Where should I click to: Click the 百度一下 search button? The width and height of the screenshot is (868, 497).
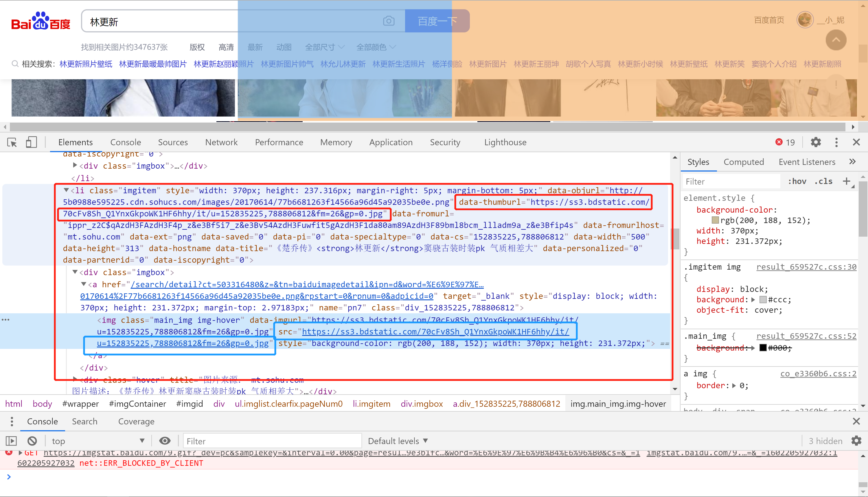coord(437,21)
